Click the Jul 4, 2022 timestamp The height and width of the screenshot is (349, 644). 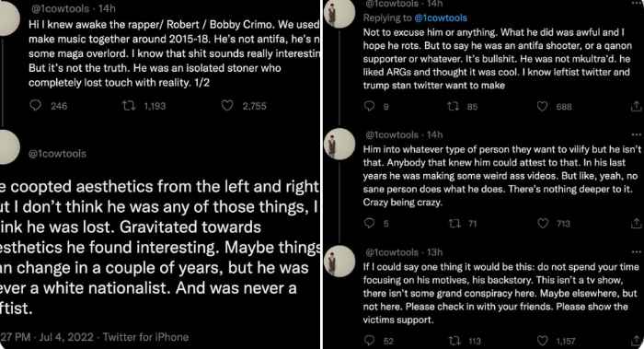[x=66, y=337]
